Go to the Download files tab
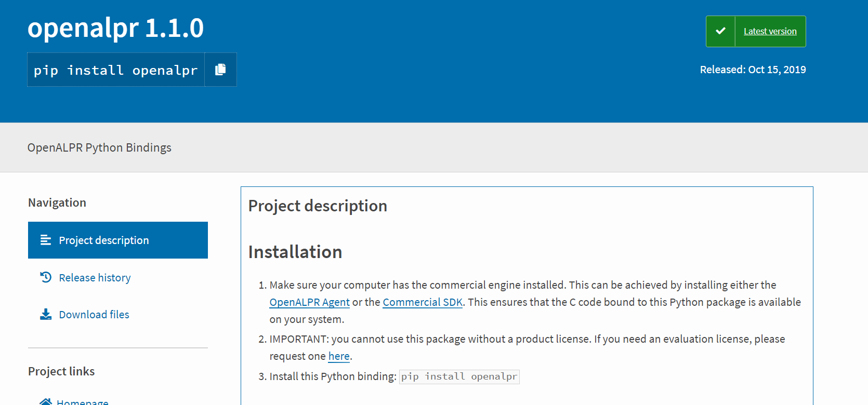 pos(94,315)
